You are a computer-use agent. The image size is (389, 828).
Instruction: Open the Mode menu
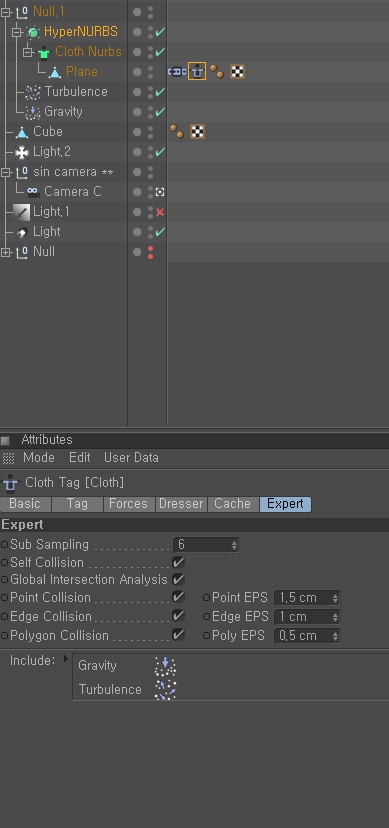tap(39, 458)
